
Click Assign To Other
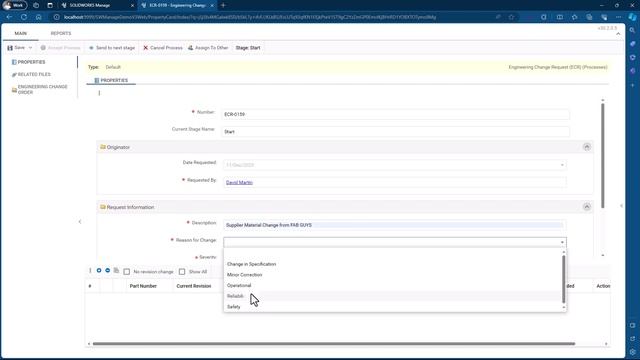[208, 48]
